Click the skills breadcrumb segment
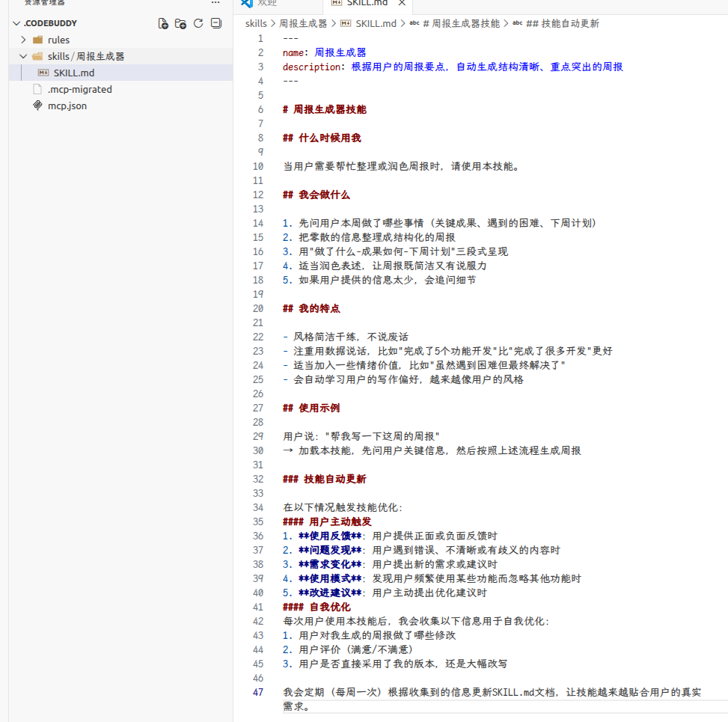The height and width of the screenshot is (722, 728). 255,23
